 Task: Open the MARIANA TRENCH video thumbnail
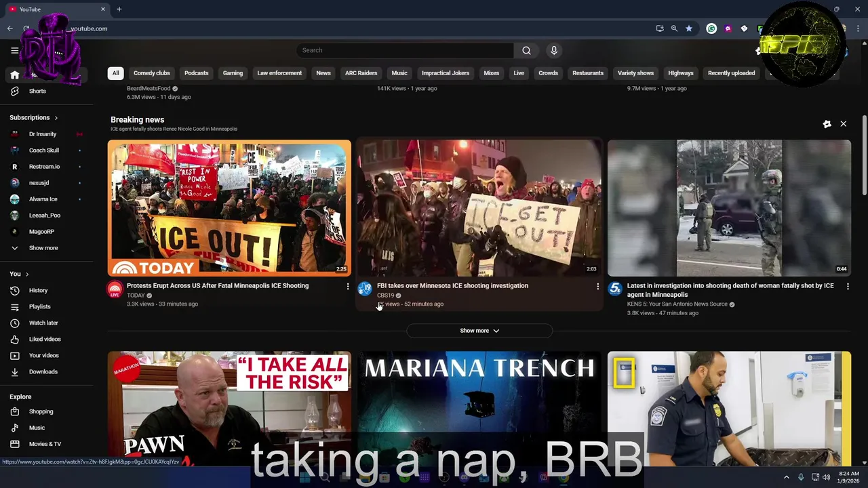[479, 409]
